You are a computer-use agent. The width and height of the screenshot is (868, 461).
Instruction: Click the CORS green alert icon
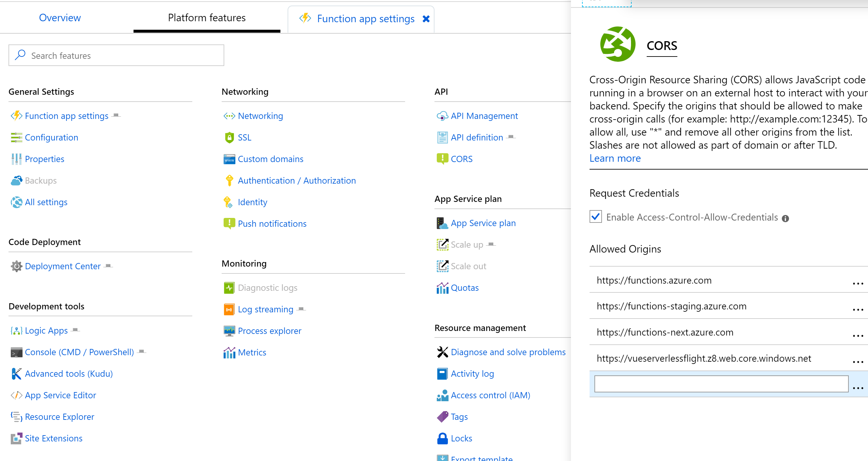pyautogui.click(x=442, y=159)
